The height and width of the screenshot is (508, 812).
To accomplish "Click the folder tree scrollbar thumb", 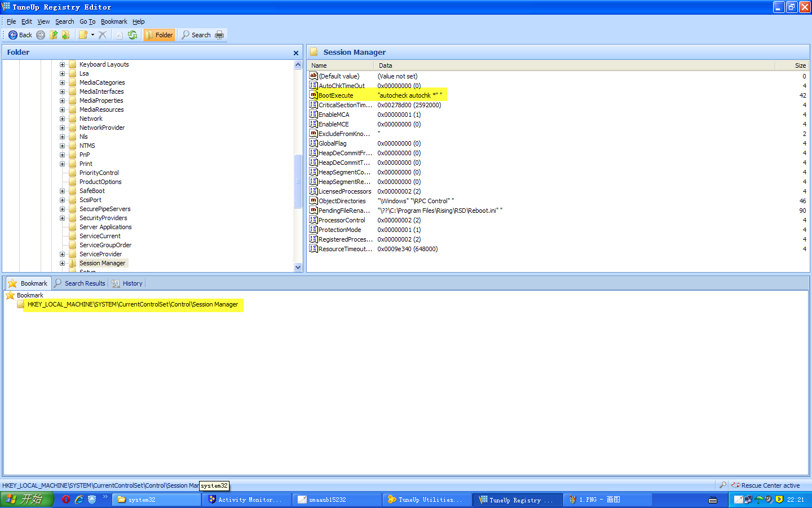I will tap(298, 182).
